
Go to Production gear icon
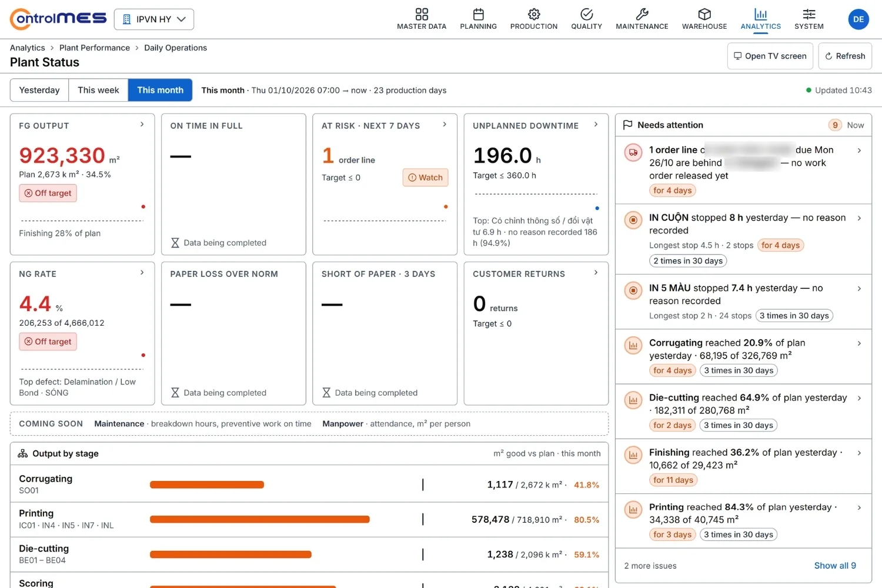click(534, 14)
